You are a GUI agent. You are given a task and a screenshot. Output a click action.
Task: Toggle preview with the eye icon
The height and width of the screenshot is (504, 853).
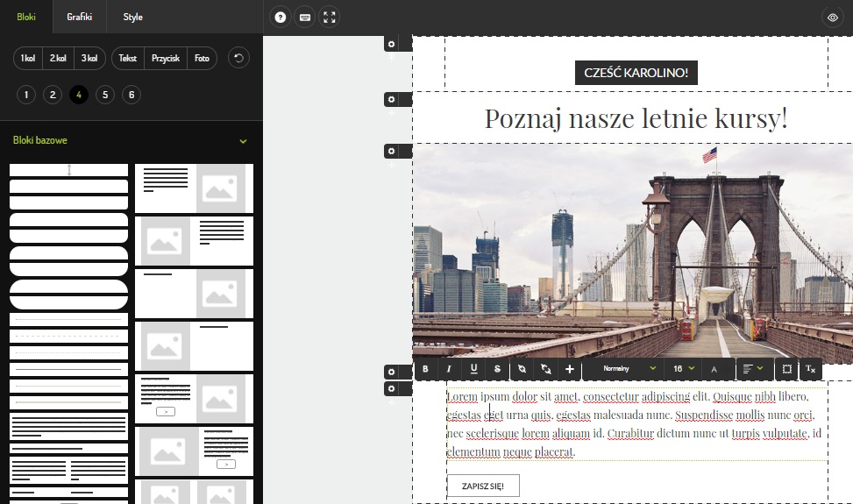(x=832, y=17)
